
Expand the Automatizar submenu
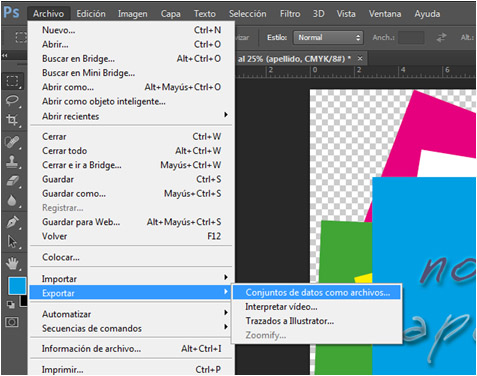[x=131, y=314]
